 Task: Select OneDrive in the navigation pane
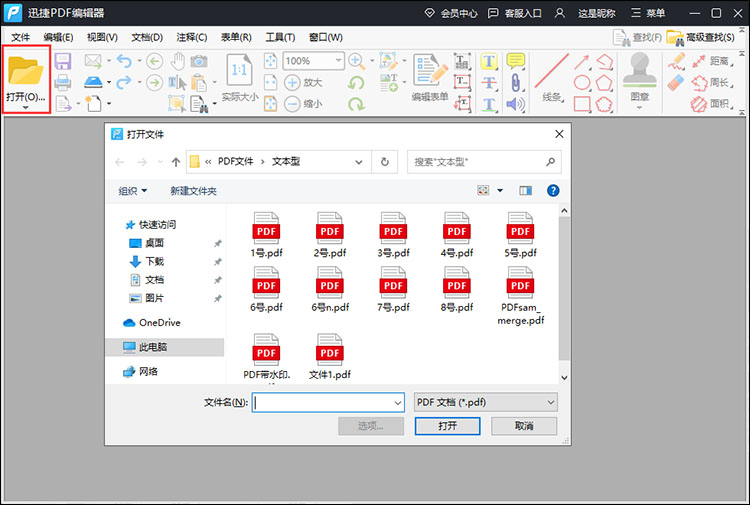point(152,323)
